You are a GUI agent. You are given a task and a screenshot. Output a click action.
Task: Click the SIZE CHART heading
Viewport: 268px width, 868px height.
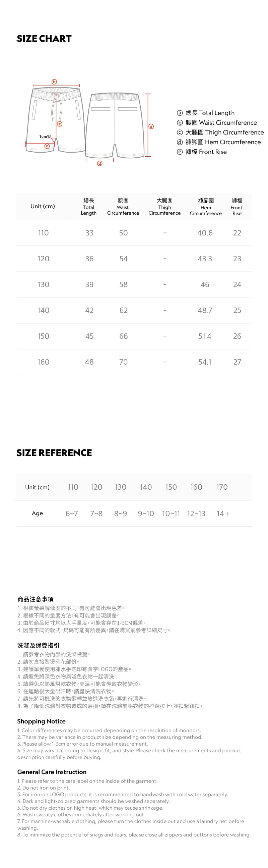click(44, 39)
